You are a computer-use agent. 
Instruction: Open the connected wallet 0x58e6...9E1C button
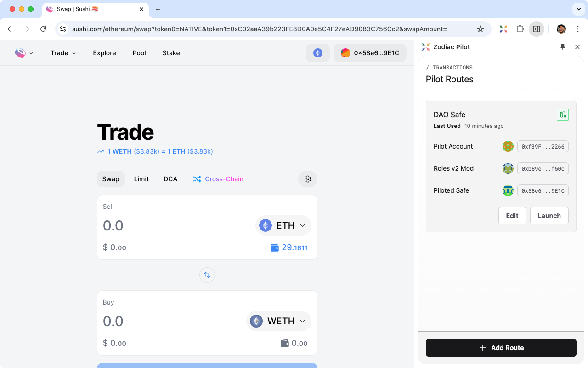click(x=370, y=53)
